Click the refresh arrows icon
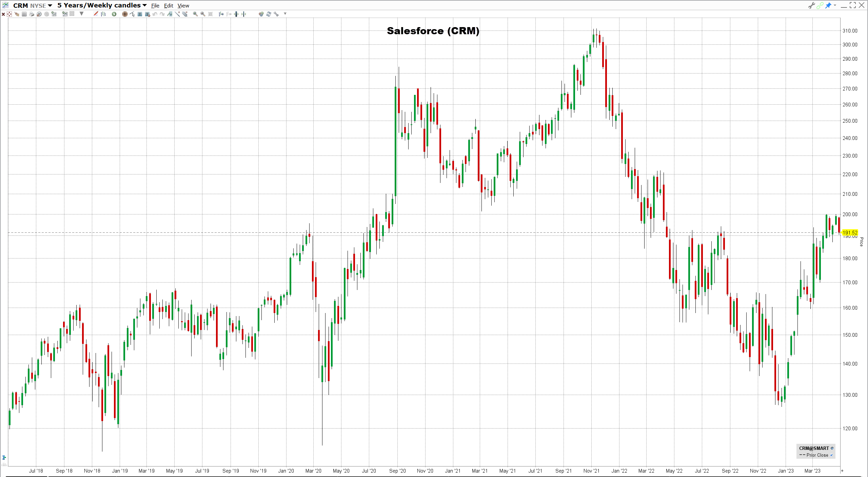 tap(269, 14)
